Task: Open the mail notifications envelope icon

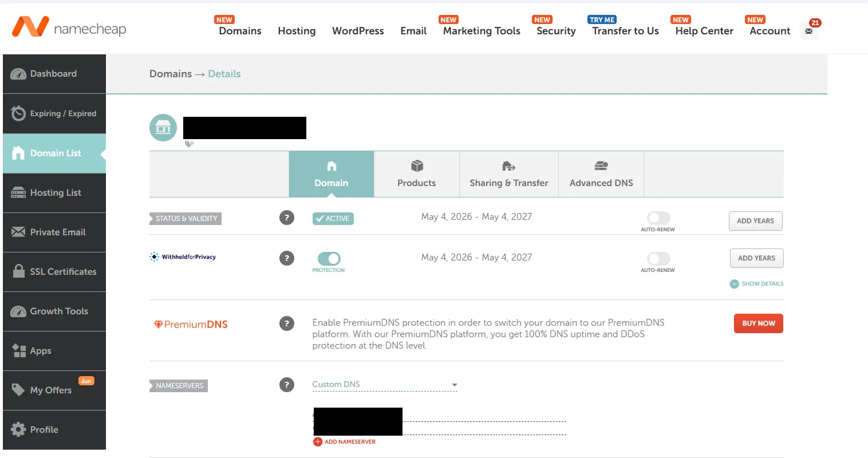Action: pyautogui.click(x=808, y=31)
